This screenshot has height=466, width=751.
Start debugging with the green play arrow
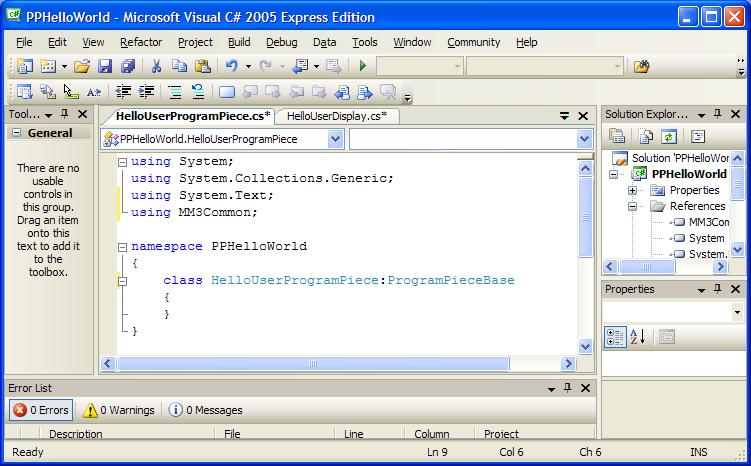pyautogui.click(x=363, y=66)
